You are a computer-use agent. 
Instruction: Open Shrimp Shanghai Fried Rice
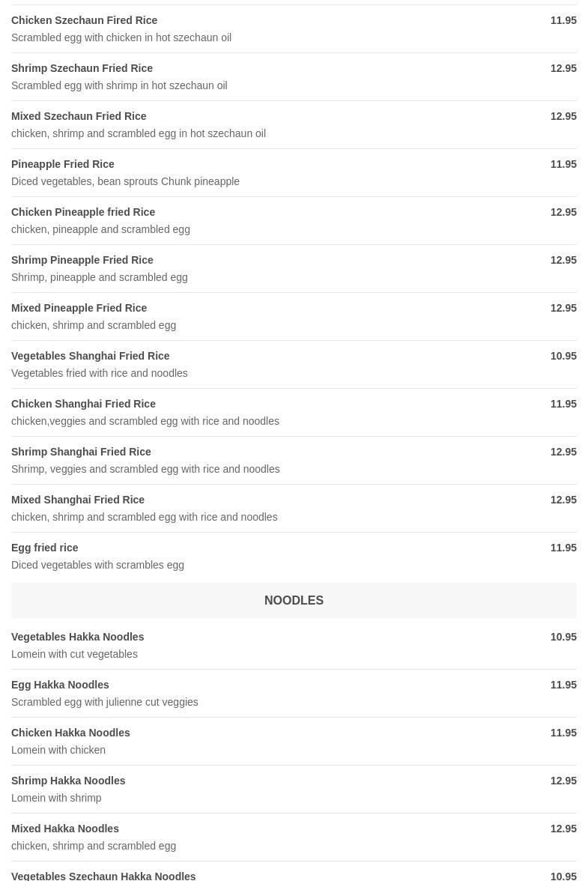tap(81, 452)
